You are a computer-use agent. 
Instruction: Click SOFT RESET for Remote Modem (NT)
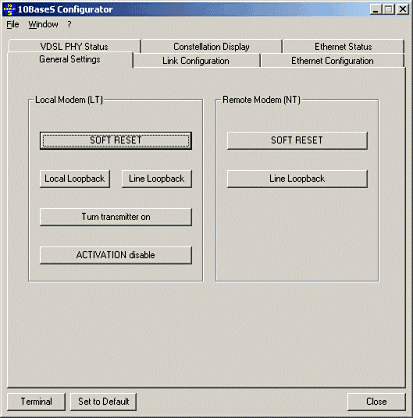click(297, 140)
